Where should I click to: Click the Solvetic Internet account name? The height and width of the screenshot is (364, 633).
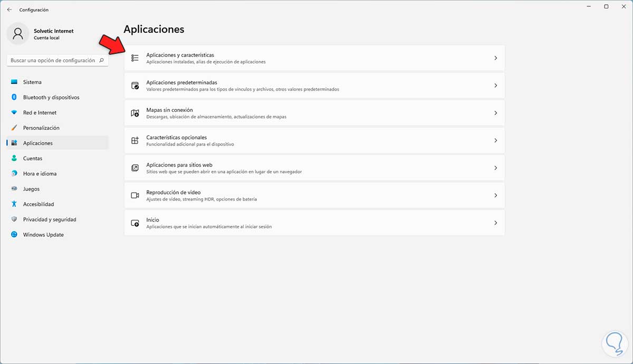pyautogui.click(x=54, y=31)
